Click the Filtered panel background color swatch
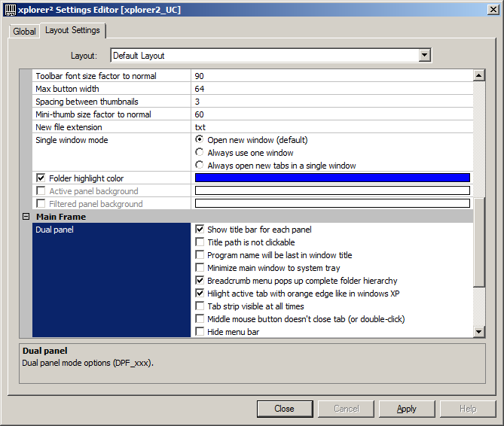Screen dimensions: 504x426 pos(332,203)
